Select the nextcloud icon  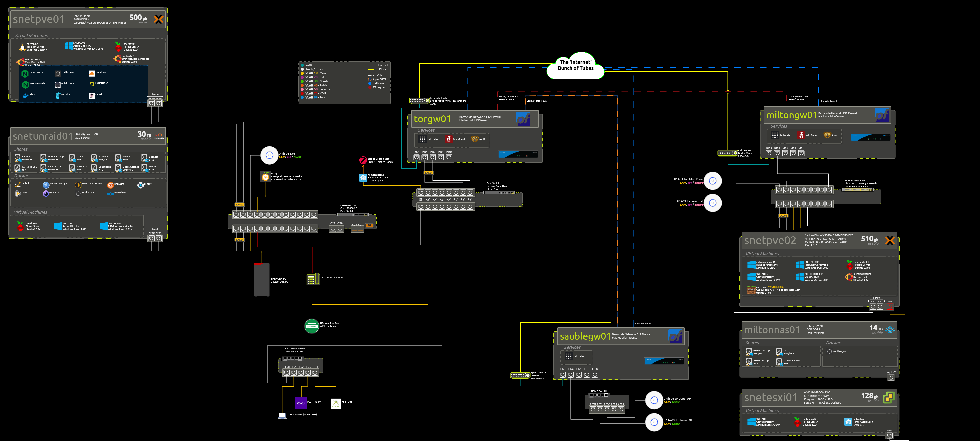coord(110,194)
